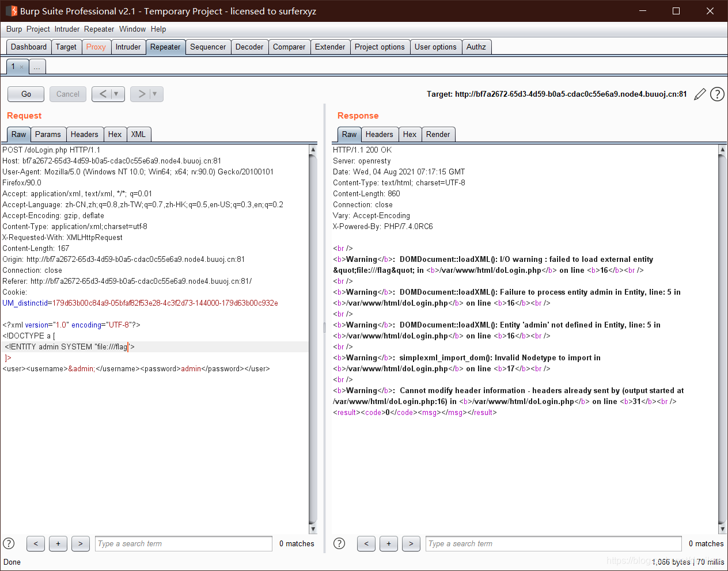Viewport: 728px width, 571px height.
Task: Show request XML view
Action: (138, 134)
